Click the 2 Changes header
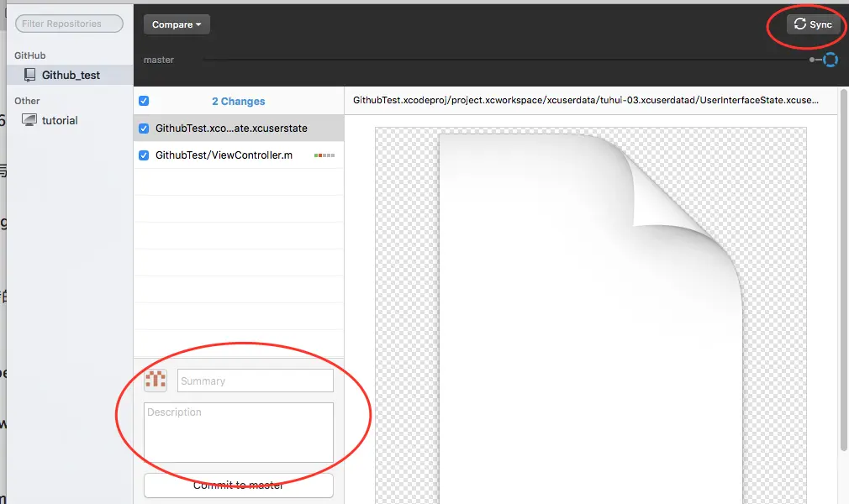Image resolution: width=849 pixels, height=504 pixels. 238,102
